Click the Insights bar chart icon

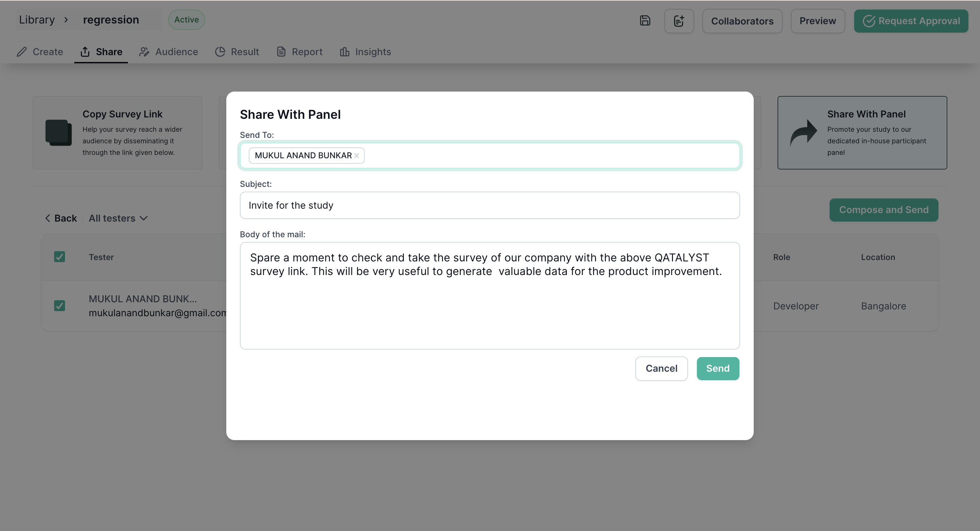click(x=345, y=52)
